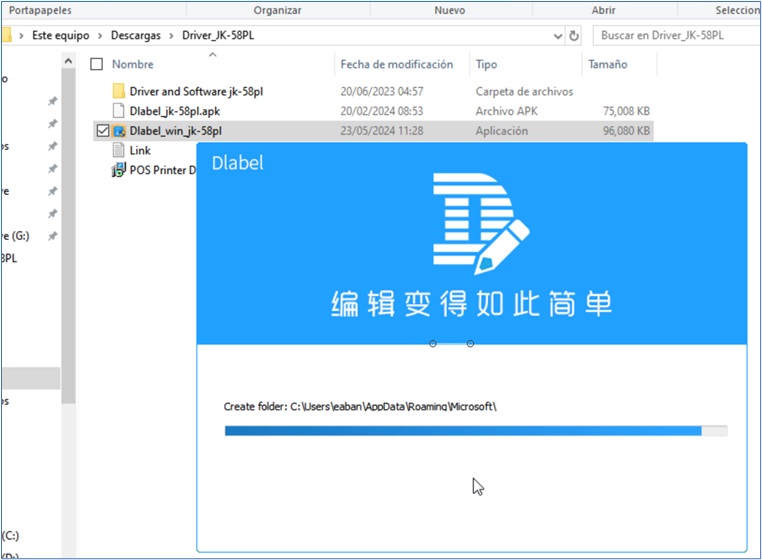The image size is (762, 560).
Task: Click the Dlabel_win_jk-58pl application icon
Action: tap(119, 131)
